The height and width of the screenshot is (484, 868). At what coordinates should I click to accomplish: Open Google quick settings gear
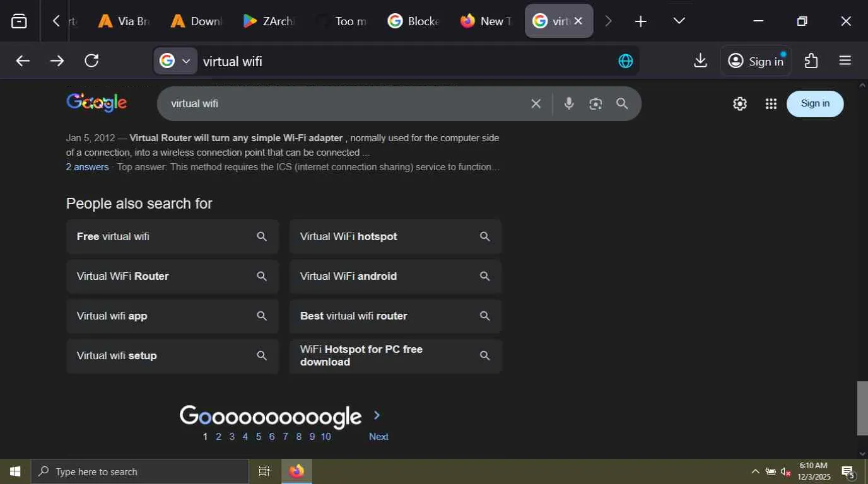click(740, 104)
